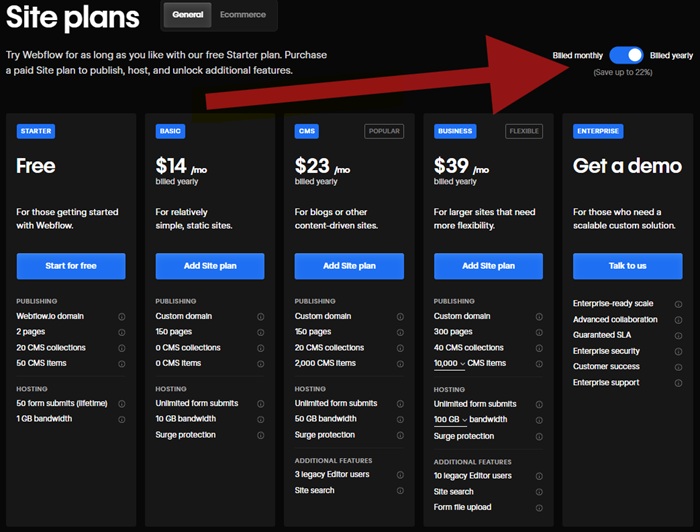Add the CMS Site plan
The height and width of the screenshot is (532, 700).
(349, 266)
